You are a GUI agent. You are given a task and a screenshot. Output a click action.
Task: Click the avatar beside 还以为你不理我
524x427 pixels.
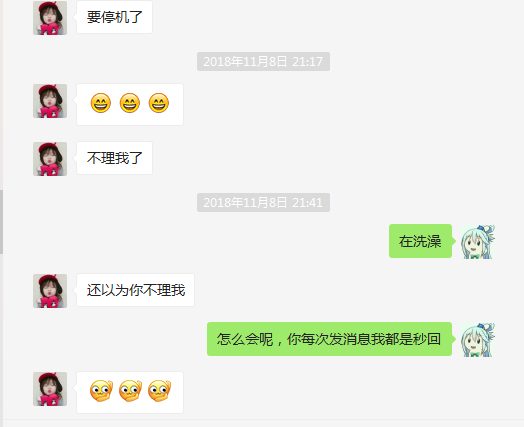(50, 291)
